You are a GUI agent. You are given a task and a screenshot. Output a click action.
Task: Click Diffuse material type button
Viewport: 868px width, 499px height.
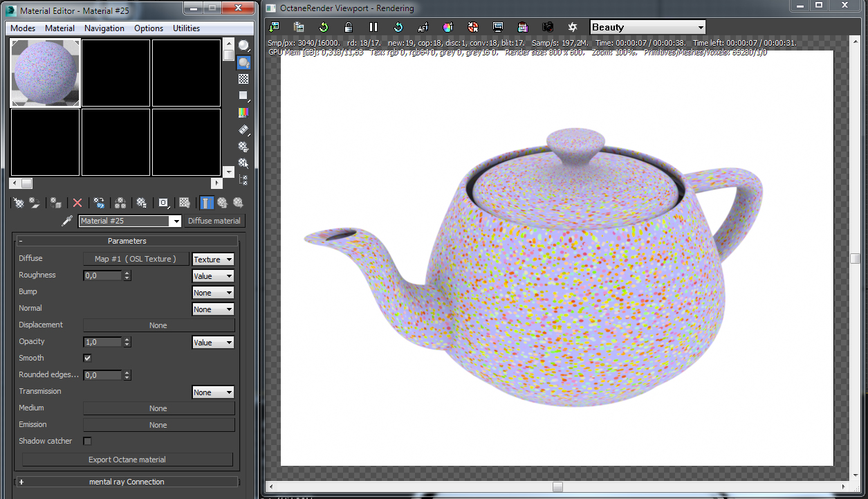coord(214,221)
